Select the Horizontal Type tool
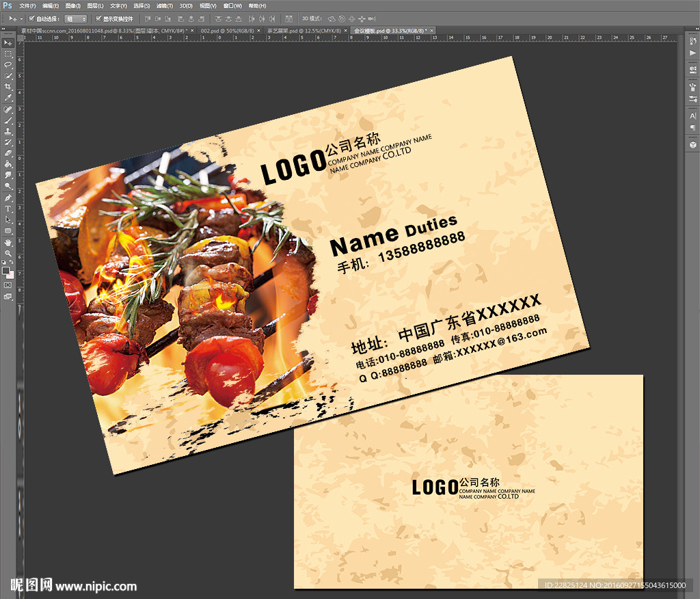 pyautogui.click(x=8, y=209)
